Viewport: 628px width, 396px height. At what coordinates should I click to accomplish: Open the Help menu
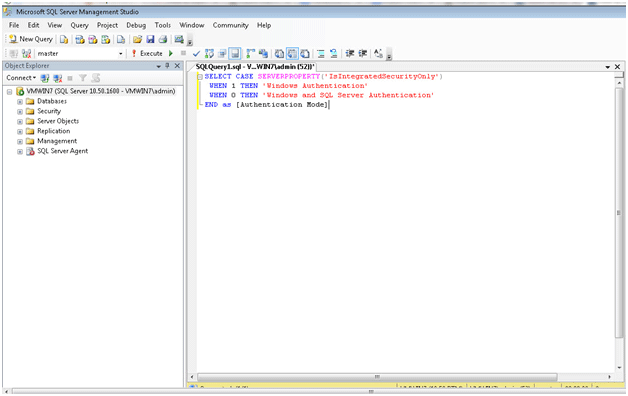[264, 25]
